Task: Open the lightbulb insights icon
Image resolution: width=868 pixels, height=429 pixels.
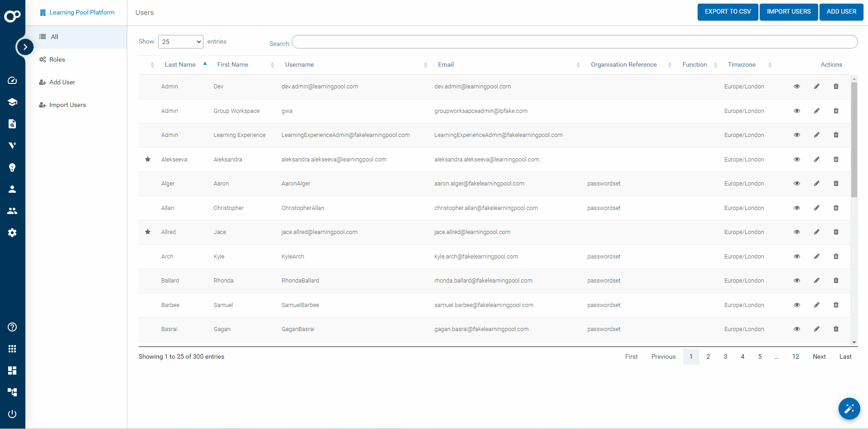Action: (12, 167)
